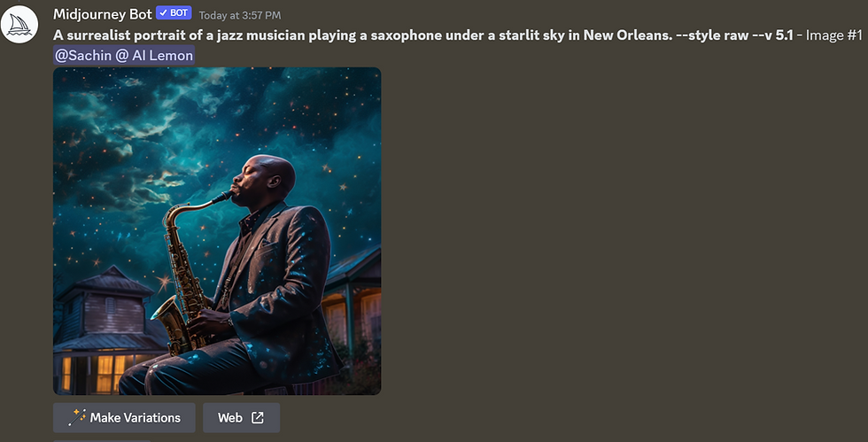Open the generated jazz musician image
The width and height of the screenshot is (868, 442).
[217, 231]
